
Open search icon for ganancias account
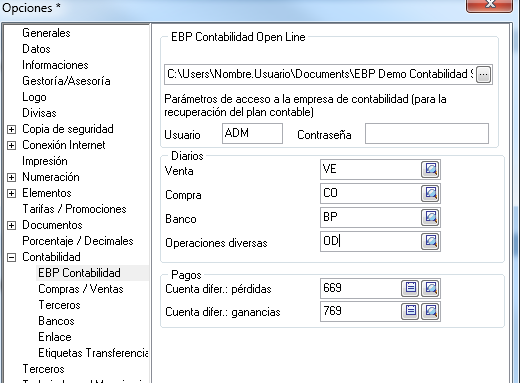(x=430, y=311)
